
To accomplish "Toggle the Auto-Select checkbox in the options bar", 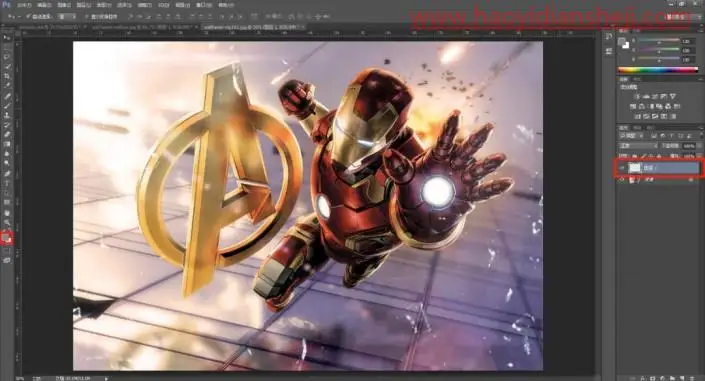I will pos(28,16).
